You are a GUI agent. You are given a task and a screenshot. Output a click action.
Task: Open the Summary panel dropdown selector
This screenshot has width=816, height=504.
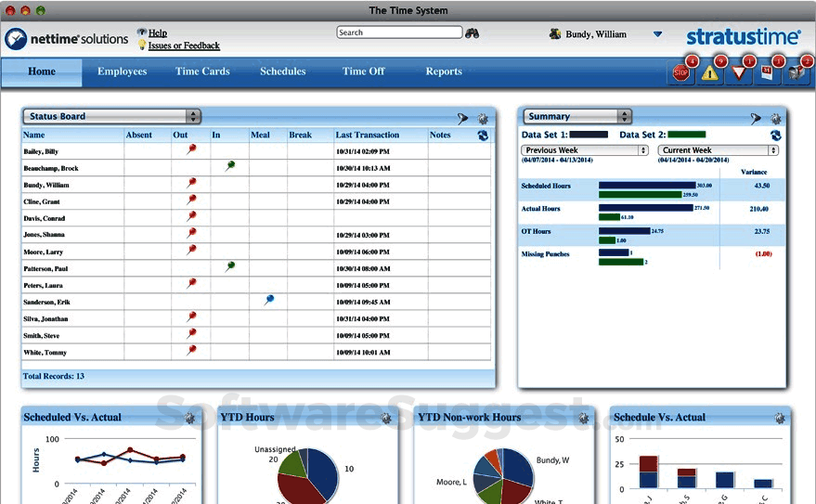coord(577,116)
